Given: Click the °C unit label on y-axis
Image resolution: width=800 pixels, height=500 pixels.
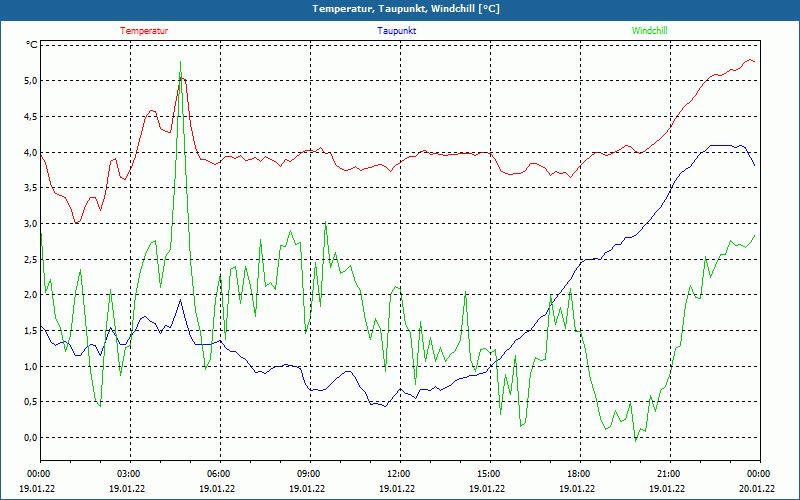Looking at the screenshot, I should pyautogui.click(x=32, y=45).
